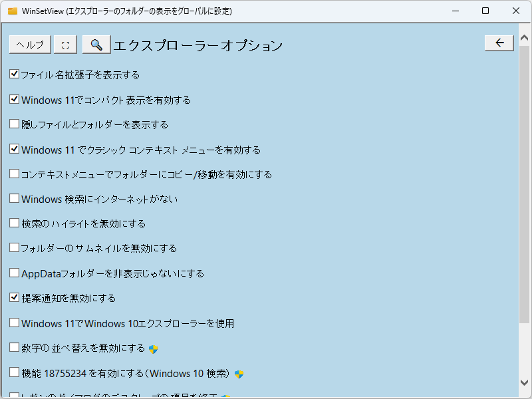Go back using the left arrow button
The image size is (532, 399).
pyautogui.click(x=499, y=42)
